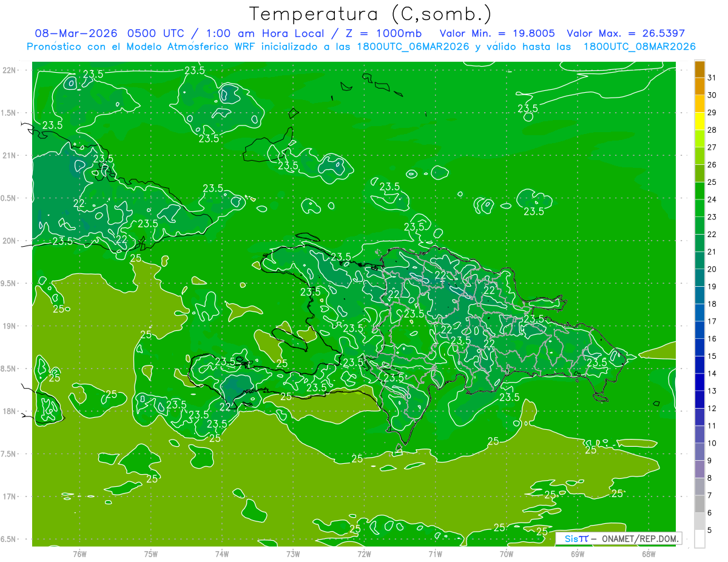Click the teal legend swatch between 19 and 20
728x562 pixels.
699,278
